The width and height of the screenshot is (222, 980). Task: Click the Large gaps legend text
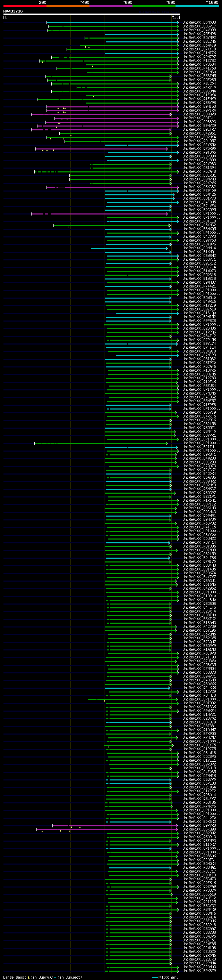tap(43, 977)
